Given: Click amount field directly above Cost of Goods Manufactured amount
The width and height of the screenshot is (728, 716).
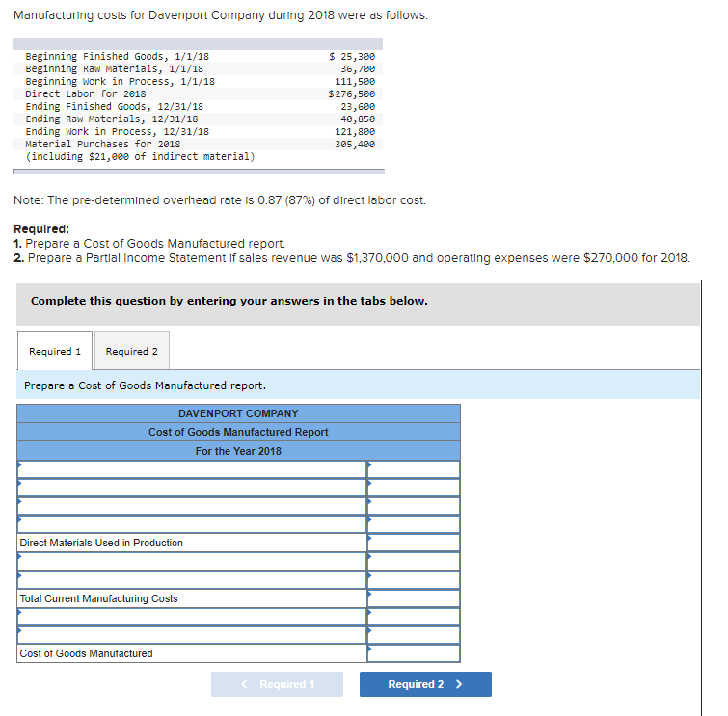Looking at the screenshot, I should (414, 635).
